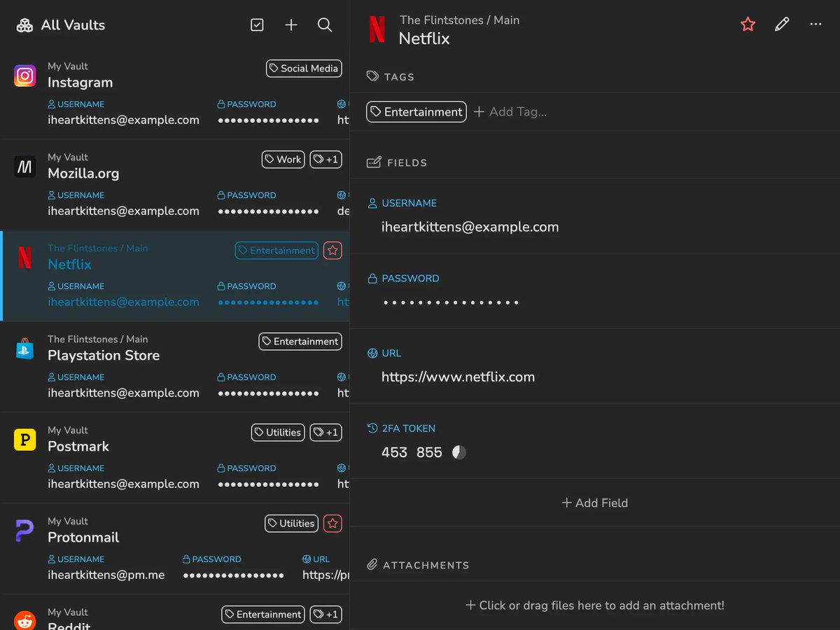Open search with the magnifier icon
The image size is (840, 630).
pos(325,25)
